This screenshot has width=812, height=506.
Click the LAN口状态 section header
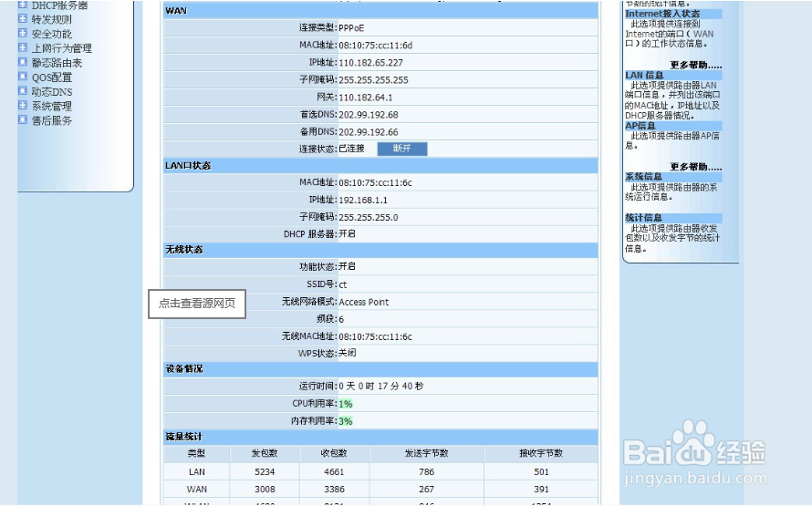click(x=380, y=166)
